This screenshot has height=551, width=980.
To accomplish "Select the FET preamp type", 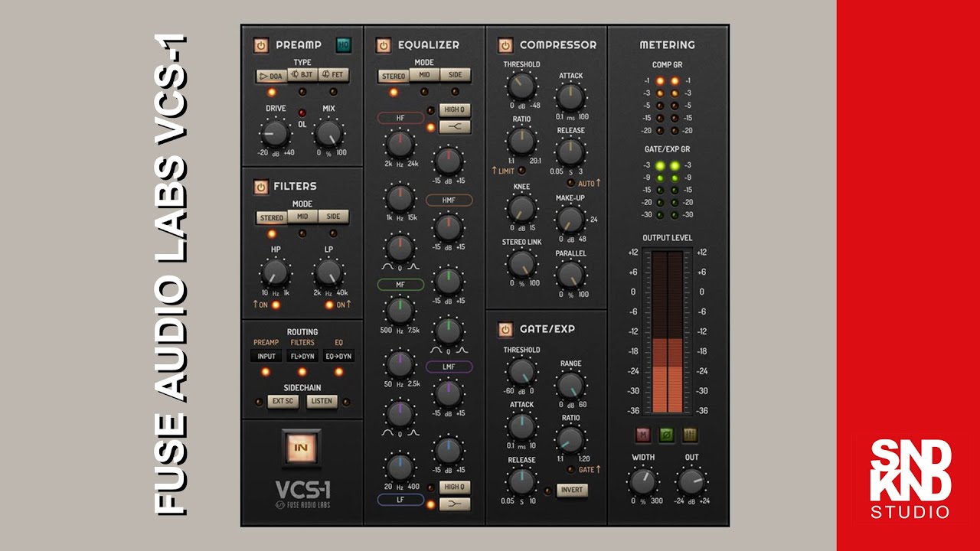I will [332, 75].
